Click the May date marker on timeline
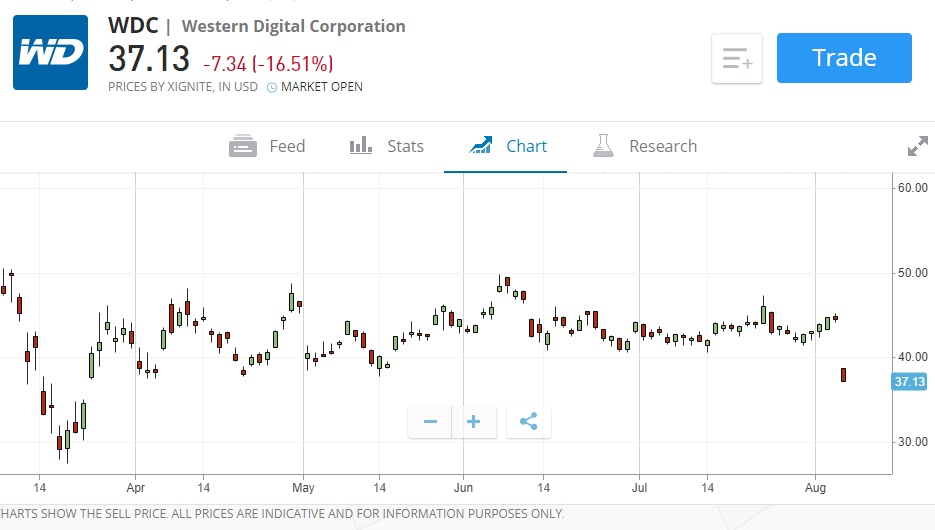This screenshot has width=935, height=530. click(303, 488)
